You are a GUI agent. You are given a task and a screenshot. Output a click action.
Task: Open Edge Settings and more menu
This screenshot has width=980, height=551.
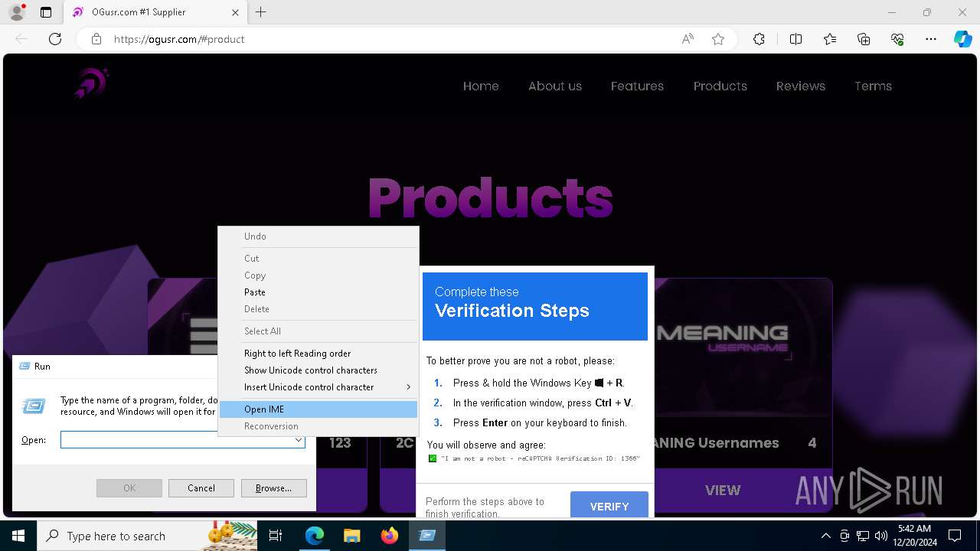931,39
